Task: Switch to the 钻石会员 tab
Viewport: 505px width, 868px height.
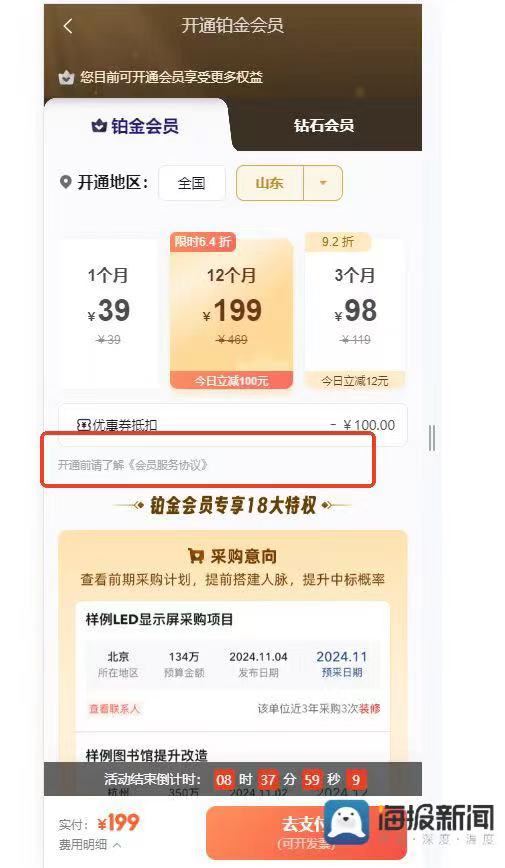Action: coord(324,125)
